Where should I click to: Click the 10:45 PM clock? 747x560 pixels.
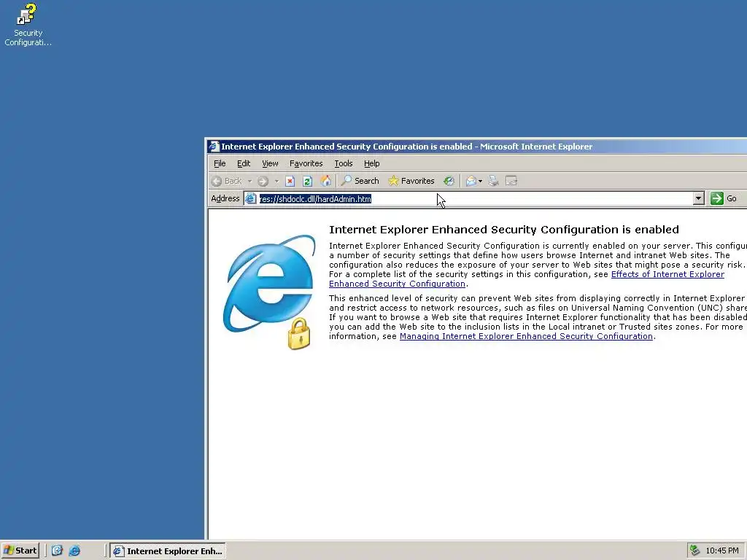[721, 551]
